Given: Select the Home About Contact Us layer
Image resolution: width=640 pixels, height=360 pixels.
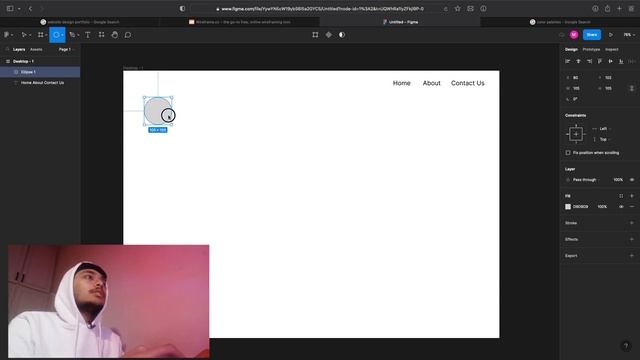Looking at the screenshot, I should point(40,82).
